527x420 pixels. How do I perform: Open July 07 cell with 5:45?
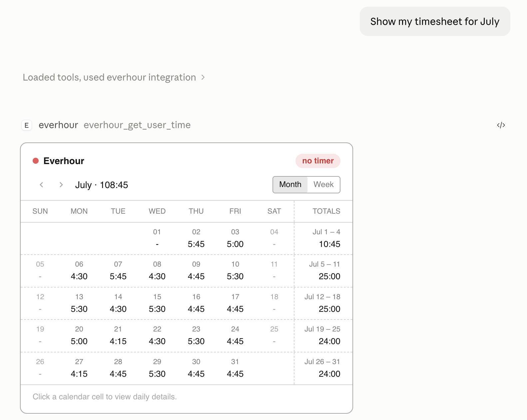118,271
